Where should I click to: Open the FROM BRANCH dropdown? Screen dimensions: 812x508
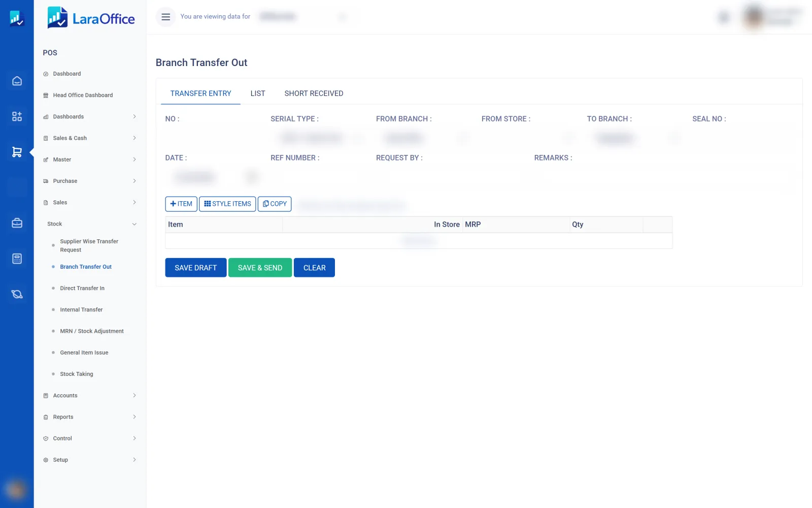[424, 138]
